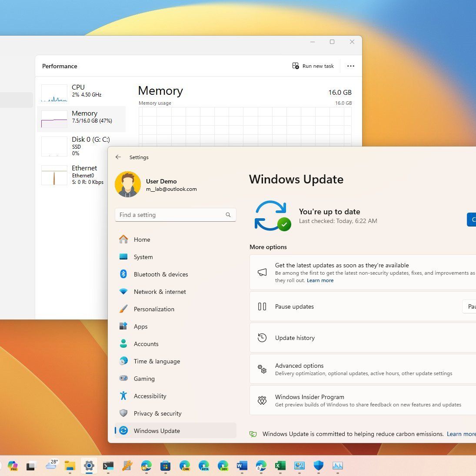This screenshot has height=476, width=476.
Task: Open Terminal from the taskbar
Action: click(x=108, y=466)
